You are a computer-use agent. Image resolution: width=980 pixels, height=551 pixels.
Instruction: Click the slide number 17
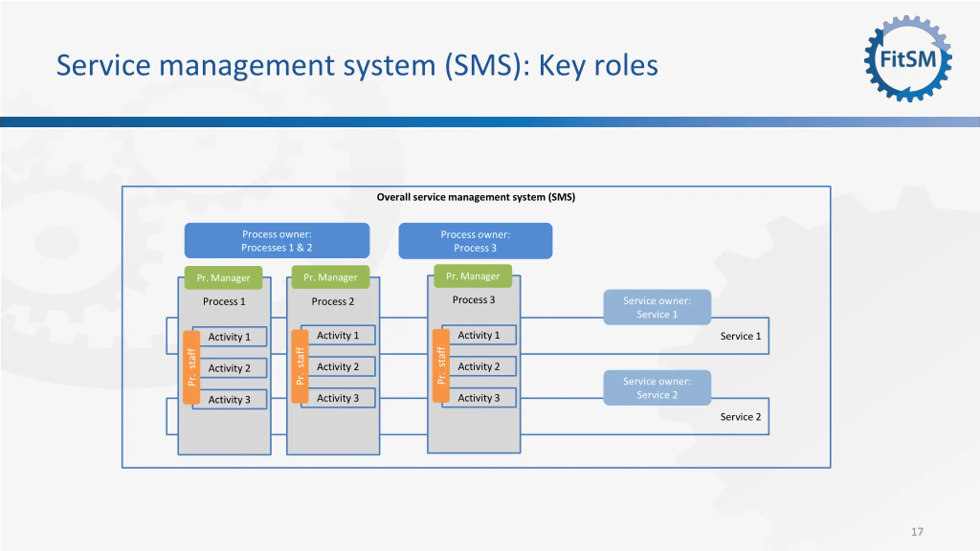pos(917,531)
